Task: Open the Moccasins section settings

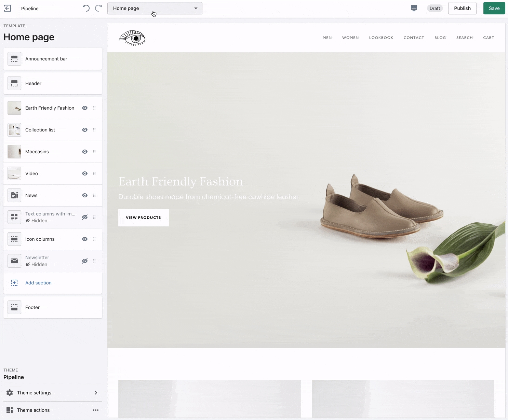Action: click(x=37, y=152)
